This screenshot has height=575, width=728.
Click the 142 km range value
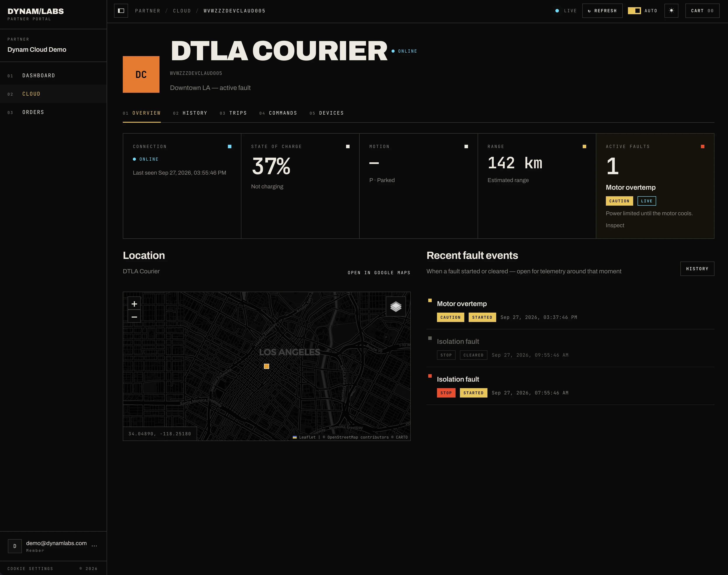click(x=515, y=163)
